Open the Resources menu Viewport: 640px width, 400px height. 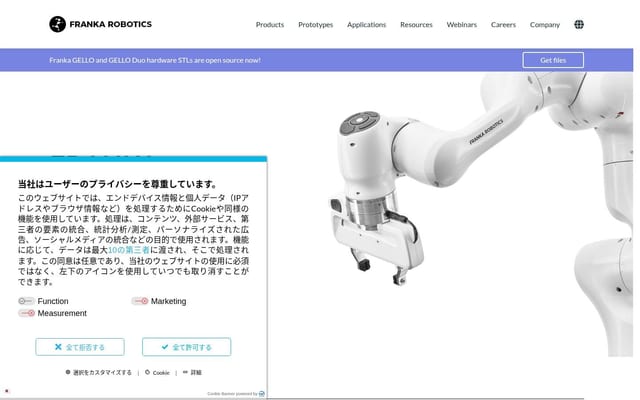coord(416,24)
